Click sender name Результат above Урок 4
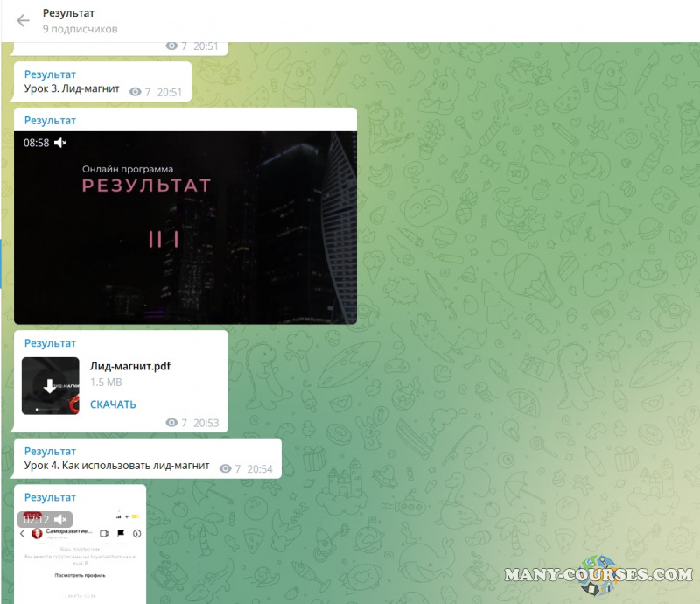The width and height of the screenshot is (700, 604). (x=50, y=452)
